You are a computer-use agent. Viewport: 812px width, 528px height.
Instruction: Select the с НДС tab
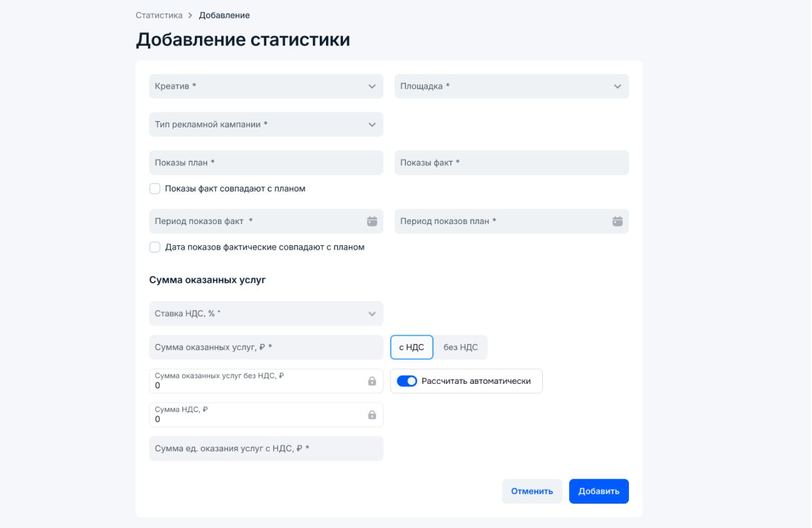[x=412, y=347]
